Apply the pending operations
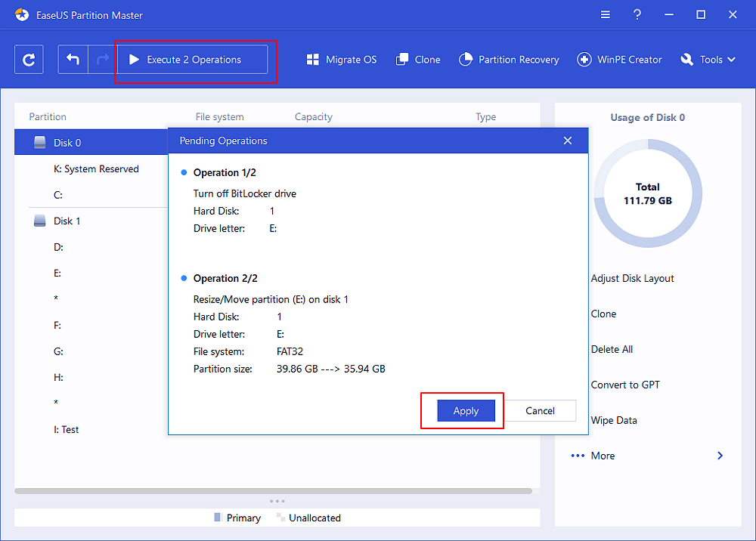This screenshot has height=541, width=756. tap(466, 411)
